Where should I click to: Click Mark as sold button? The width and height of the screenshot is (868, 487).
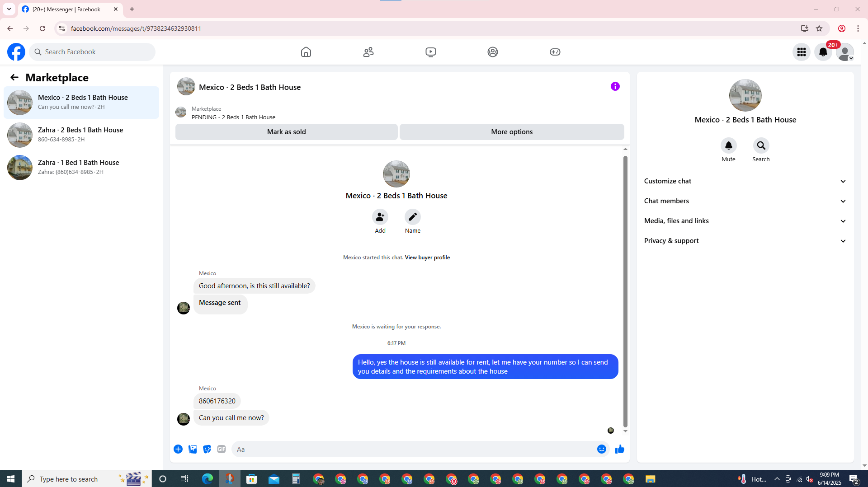(x=287, y=132)
